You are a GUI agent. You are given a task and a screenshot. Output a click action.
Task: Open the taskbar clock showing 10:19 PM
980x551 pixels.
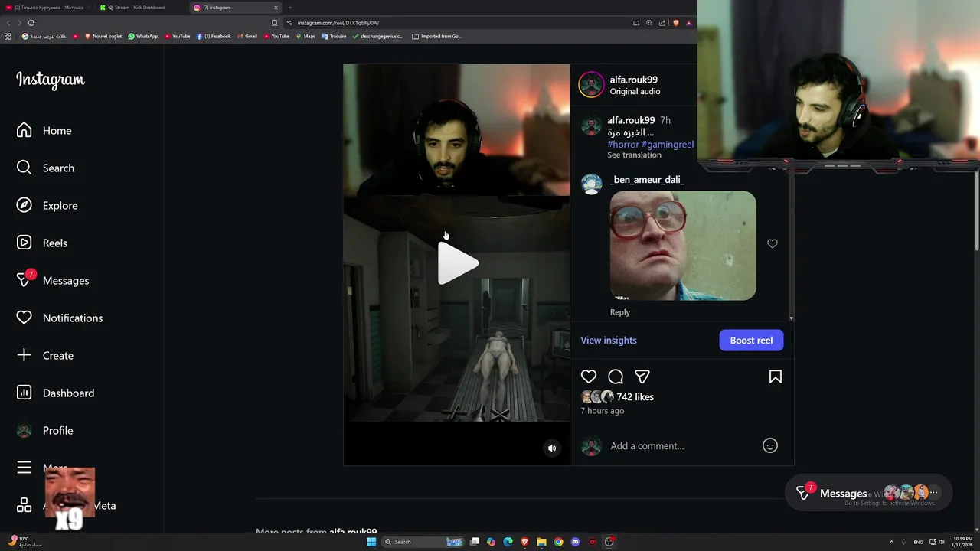click(962, 542)
